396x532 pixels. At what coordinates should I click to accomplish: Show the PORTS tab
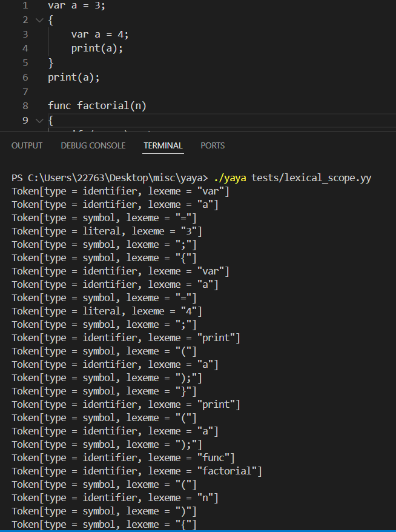(213, 145)
